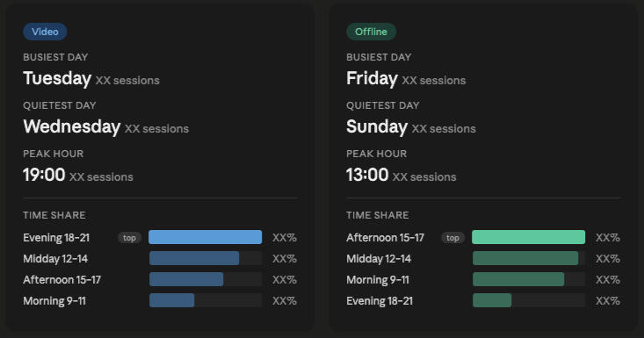Click the Wednesday quietest day value
The width and height of the screenshot is (644, 338).
[71, 126]
